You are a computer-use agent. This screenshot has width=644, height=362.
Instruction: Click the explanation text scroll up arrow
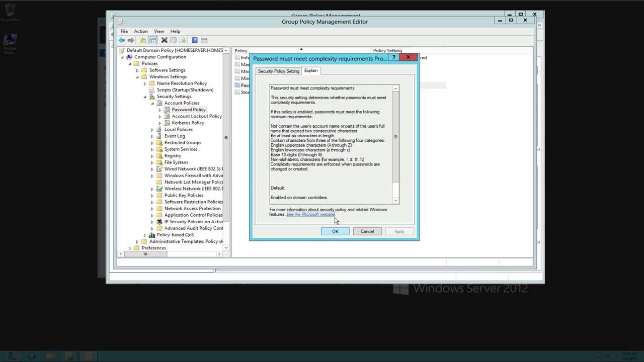tap(396, 88)
